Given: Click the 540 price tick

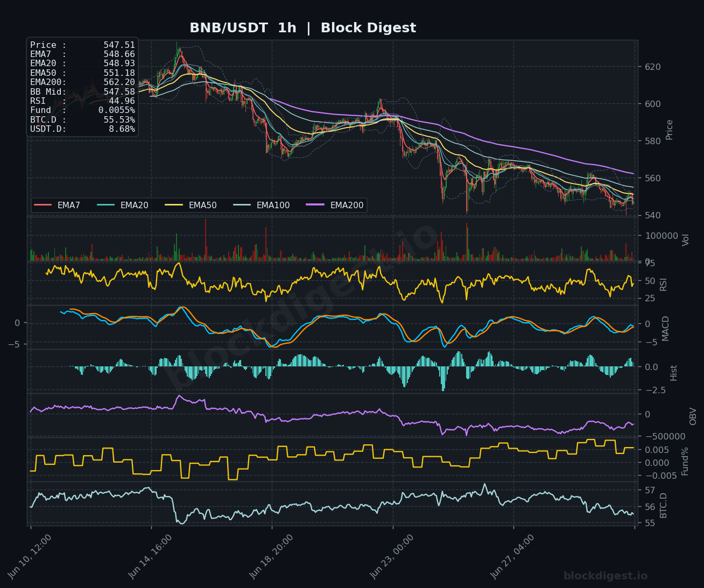Looking at the screenshot, I should click(x=652, y=216).
